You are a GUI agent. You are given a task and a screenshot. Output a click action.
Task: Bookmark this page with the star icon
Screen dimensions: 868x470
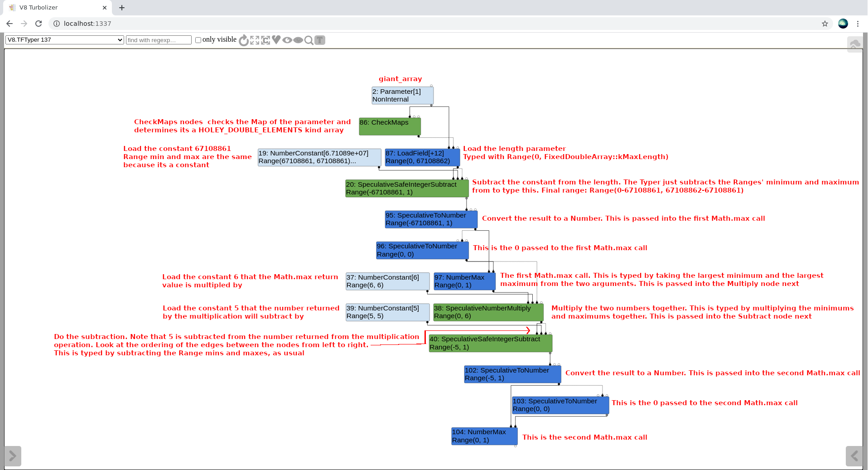tap(825, 24)
